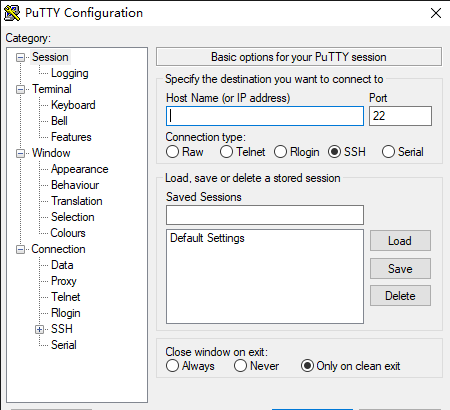Click the Save session button
The image size is (450, 410).
point(400,269)
